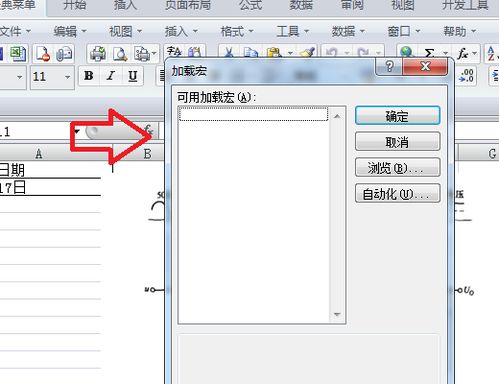Close the 加载宏 dialog with the red X
Screen dimensions: 499x384
point(425,66)
